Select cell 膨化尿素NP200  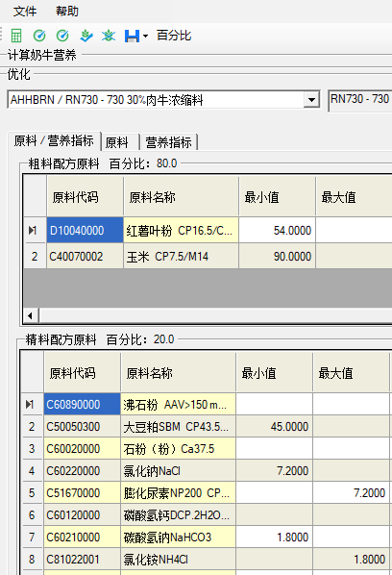pos(178,493)
